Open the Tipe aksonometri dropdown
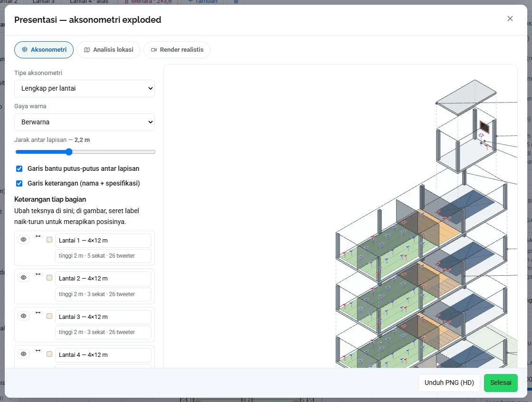 [85, 88]
